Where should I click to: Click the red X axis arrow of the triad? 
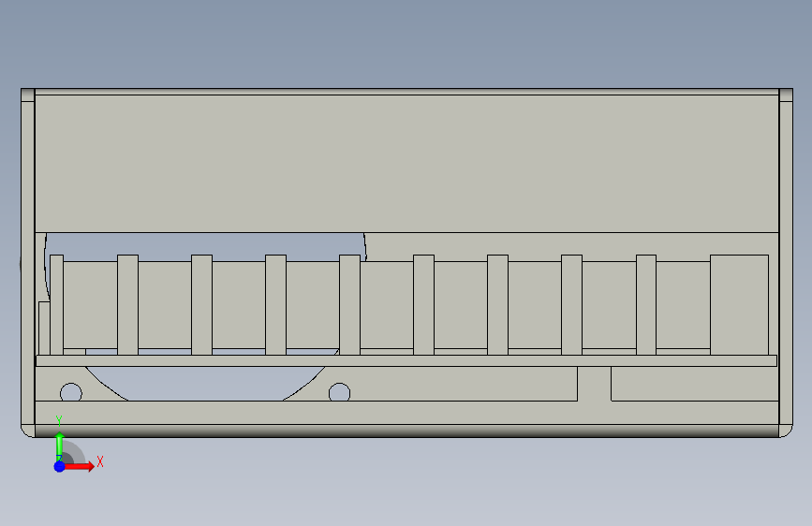79,466
